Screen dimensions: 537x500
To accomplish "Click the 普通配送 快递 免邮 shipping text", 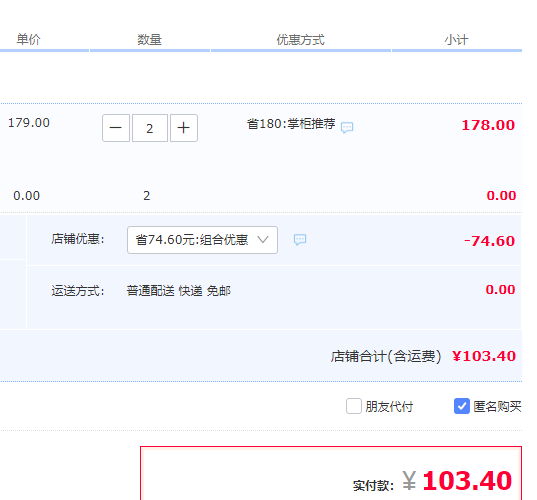I will pos(179,291).
